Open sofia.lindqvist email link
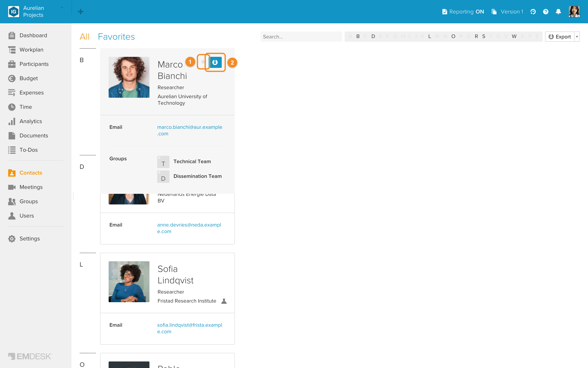Image resolution: width=588 pixels, height=368 pixels. point(189,328)
